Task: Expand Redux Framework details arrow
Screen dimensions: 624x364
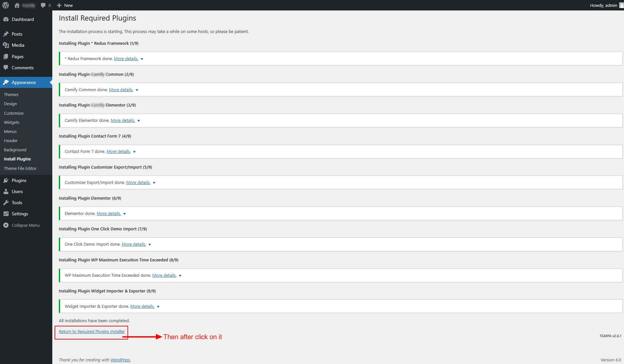Action: [142, 59]
